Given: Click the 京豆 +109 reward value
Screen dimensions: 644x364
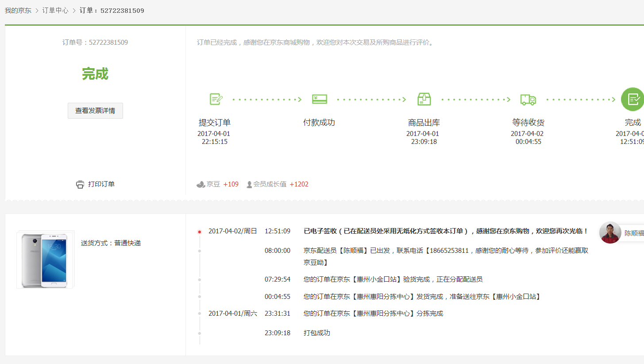Looking at the screenshot, I should pyautogui.click(x=231, y=184).
